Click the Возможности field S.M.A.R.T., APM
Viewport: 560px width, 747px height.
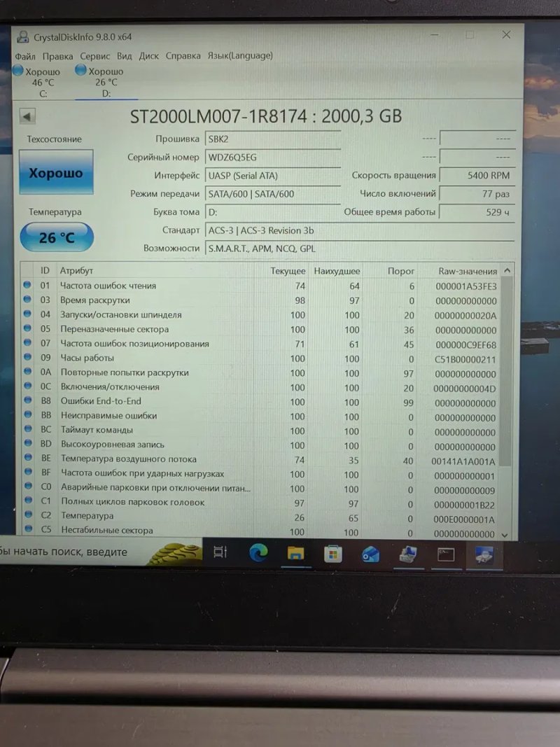click(x=360, y=249)
